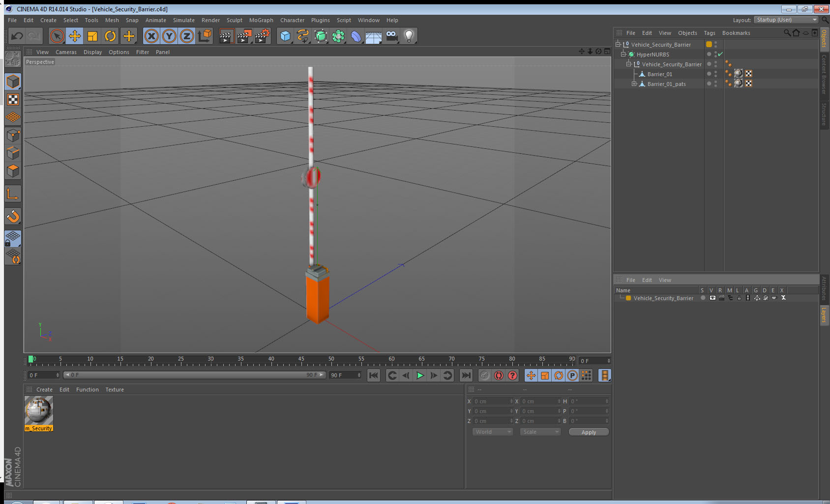
Task: Expand the Barrier_01_pats tree node
Action: 634,84
